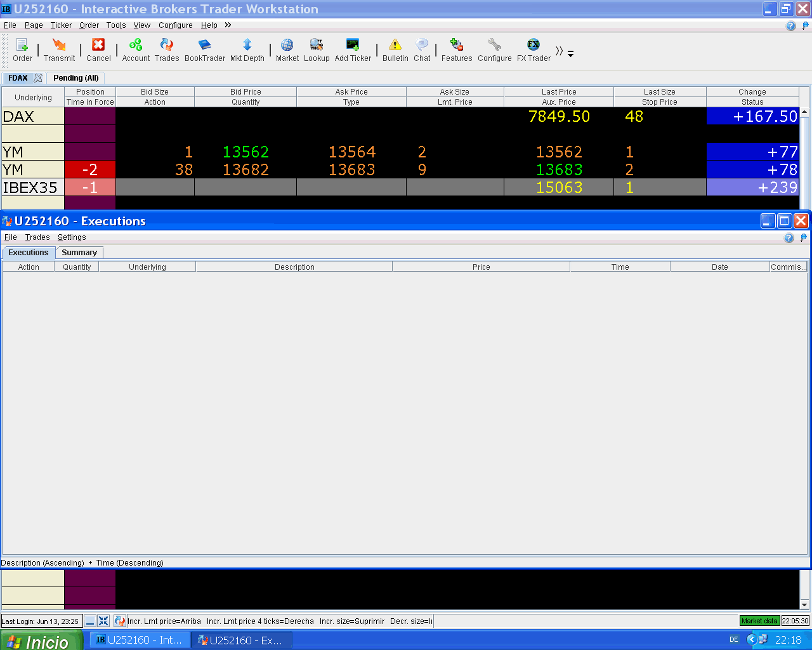Click the Features toolbar icon
The width and height of the screenshot is (812, 650).
click(457, 45)
